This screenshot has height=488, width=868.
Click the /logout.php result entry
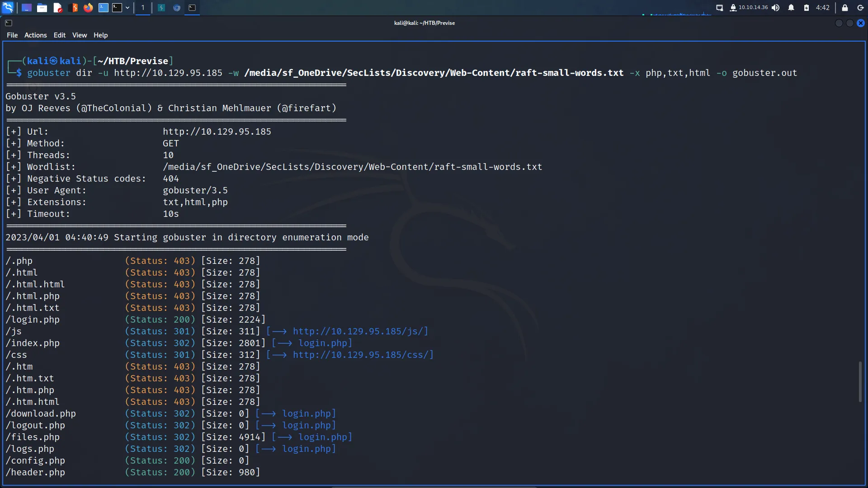pyautogui.click(x=35, y=425)
